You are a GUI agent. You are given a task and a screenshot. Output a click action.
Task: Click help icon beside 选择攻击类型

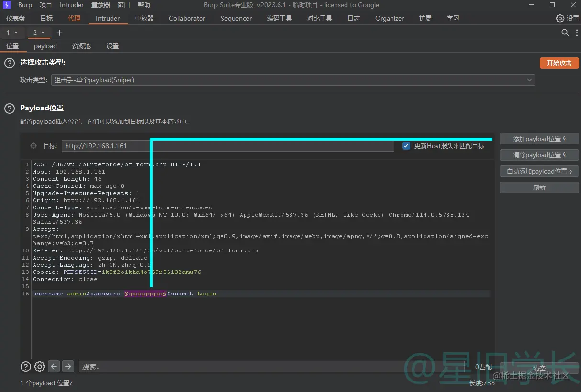[x=10, y=63]
